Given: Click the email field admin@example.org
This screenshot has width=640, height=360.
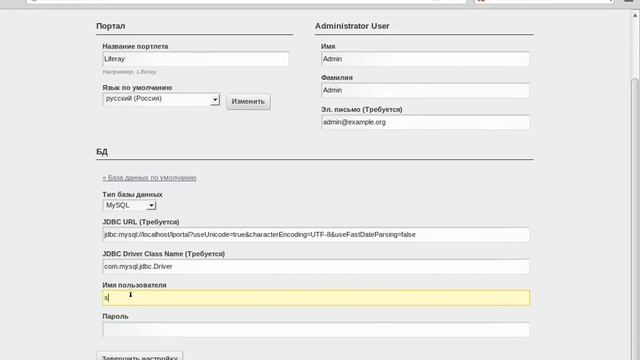Looking at the screenshot, I should tap(425, 122).
